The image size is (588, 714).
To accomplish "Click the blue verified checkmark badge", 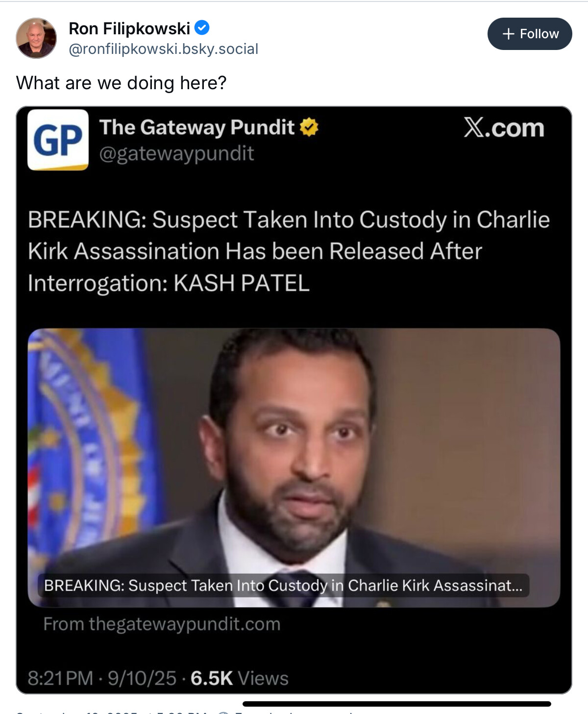I will click(202, 28).
